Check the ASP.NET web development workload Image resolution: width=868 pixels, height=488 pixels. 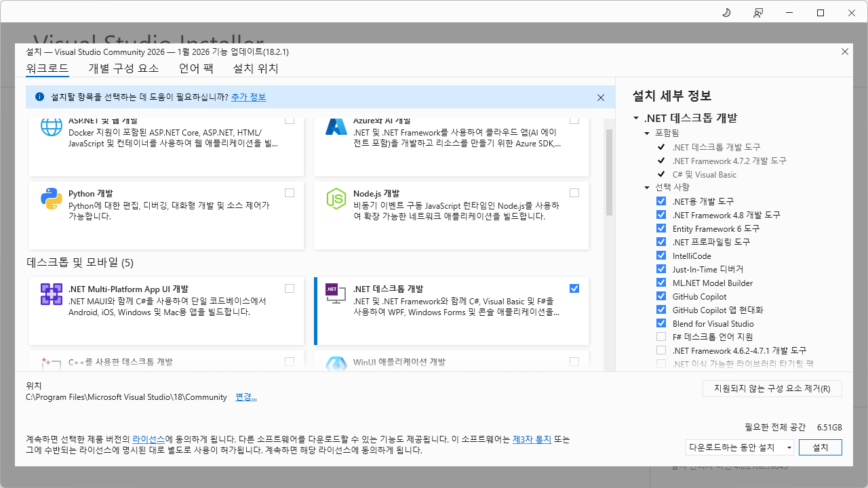[290, 120]
